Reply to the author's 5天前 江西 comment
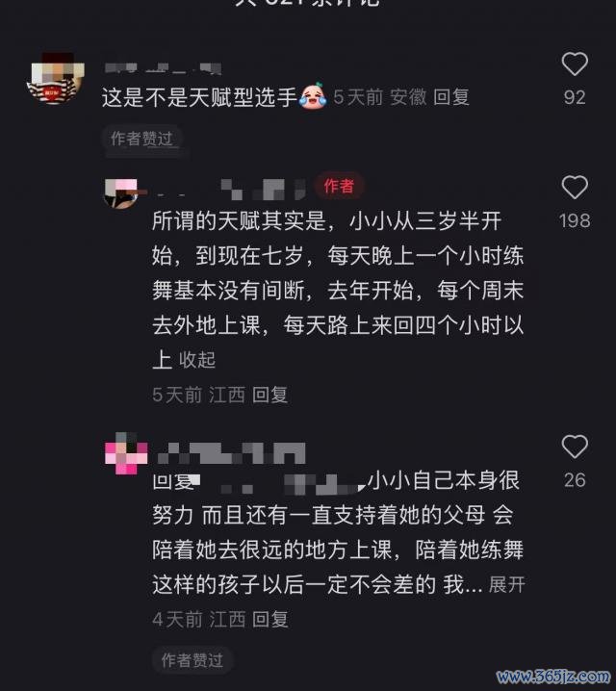This screenshot has width=616, height=691. [270, 395]
